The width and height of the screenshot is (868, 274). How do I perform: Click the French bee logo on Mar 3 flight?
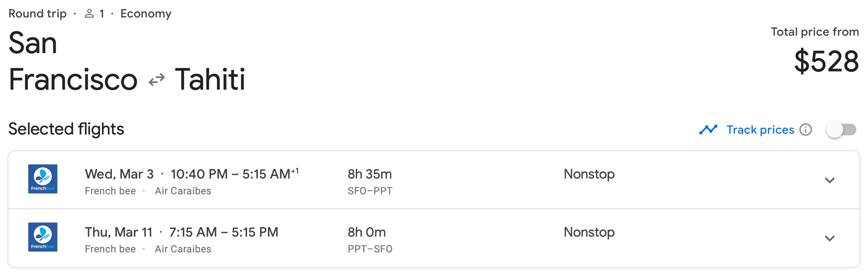tap(43, 179)
